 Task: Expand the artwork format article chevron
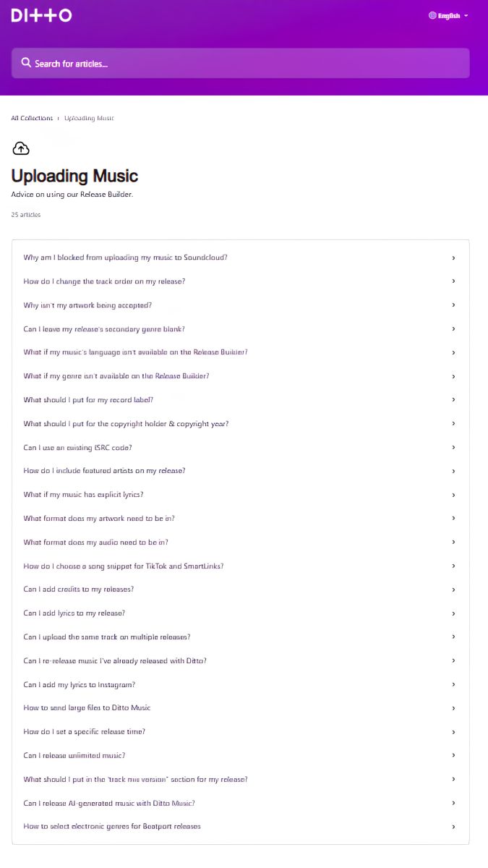coord(454,518)
